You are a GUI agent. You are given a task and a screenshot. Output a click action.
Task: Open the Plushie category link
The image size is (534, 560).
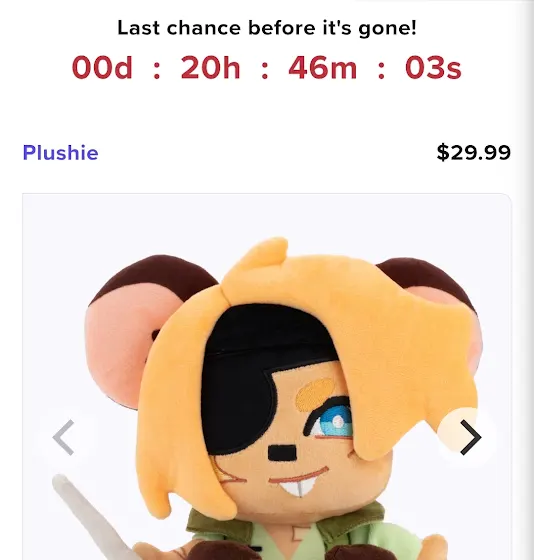click(60, 153)
